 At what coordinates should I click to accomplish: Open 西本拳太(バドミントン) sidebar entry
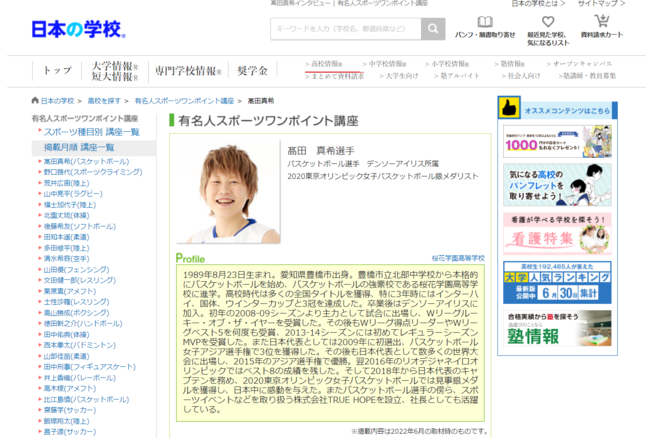[x=80, y=345]
